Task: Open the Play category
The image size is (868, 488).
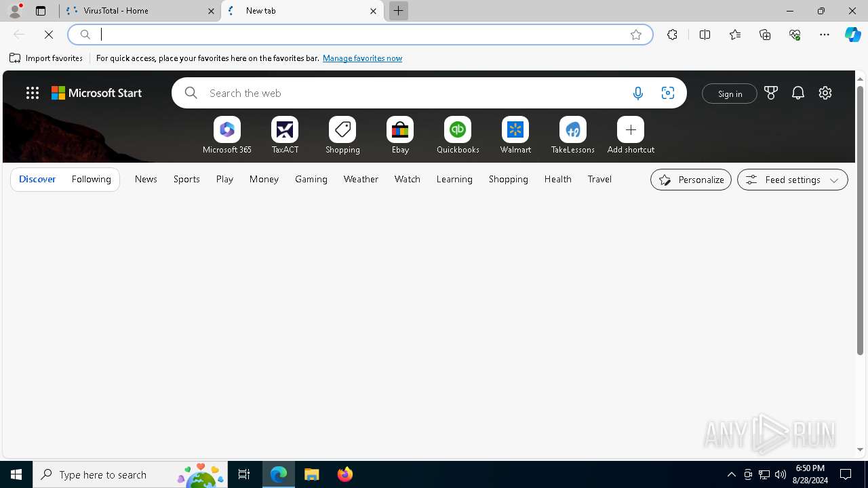Action: point(224,179)
